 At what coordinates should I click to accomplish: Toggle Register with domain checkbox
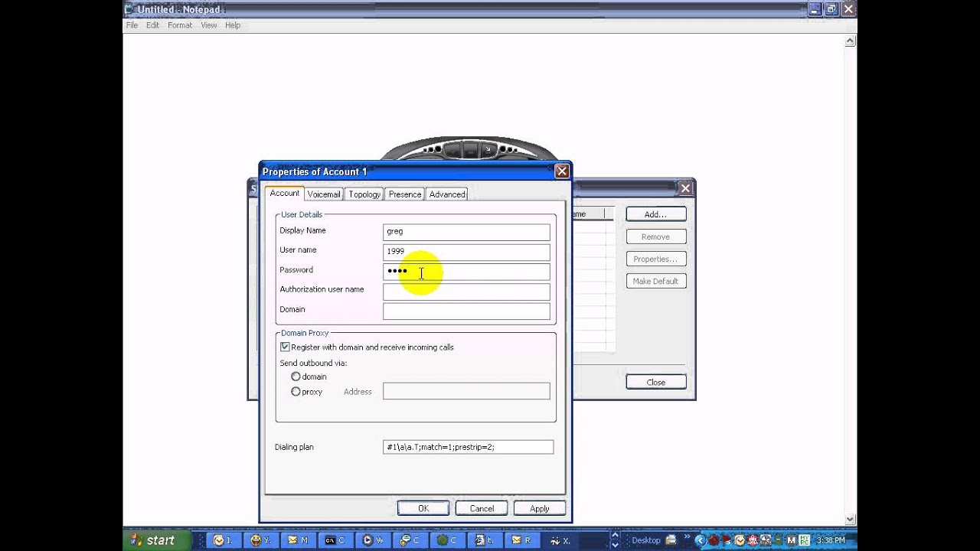pyautogui.click(x=285, y=347)
